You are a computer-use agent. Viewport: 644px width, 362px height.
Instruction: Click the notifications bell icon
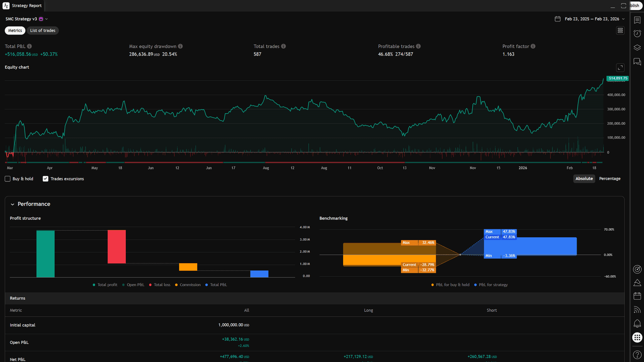pos(637,323)
